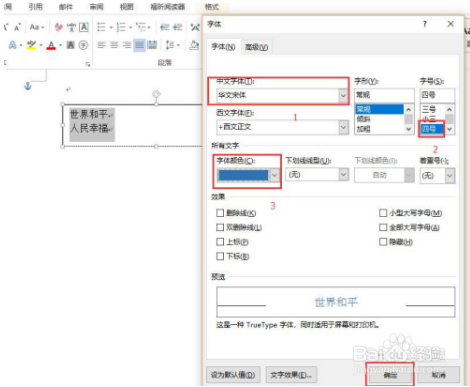Select 加粗 in the font style list

(379, 129)
